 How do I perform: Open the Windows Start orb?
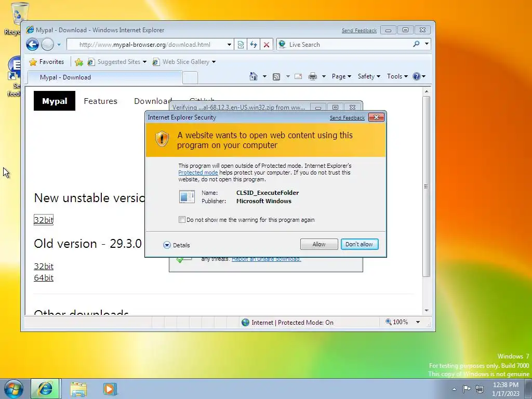click(x=14, y=389)
